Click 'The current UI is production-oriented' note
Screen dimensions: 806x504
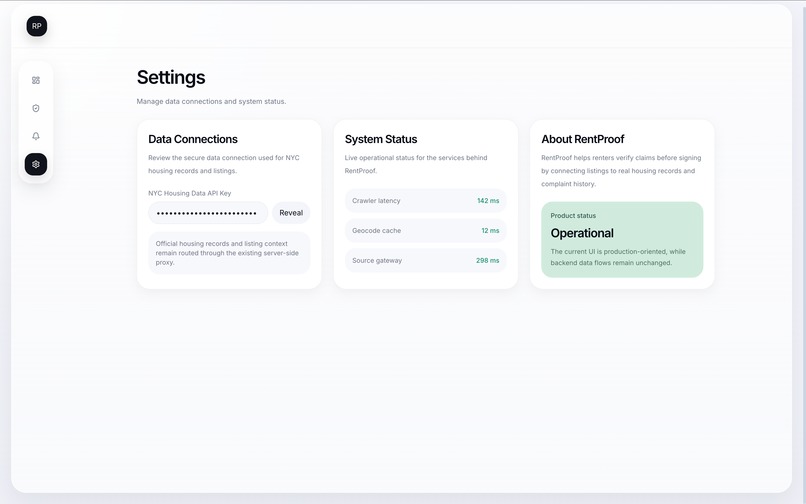(x=618, y=257)
